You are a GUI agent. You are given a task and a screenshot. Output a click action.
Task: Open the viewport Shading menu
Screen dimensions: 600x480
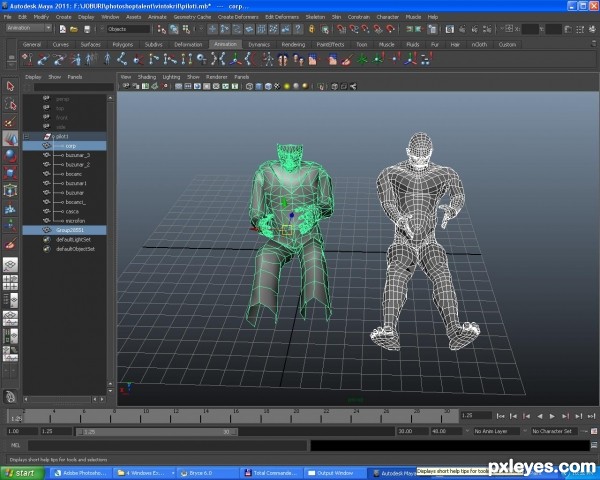tap(147, 77)
